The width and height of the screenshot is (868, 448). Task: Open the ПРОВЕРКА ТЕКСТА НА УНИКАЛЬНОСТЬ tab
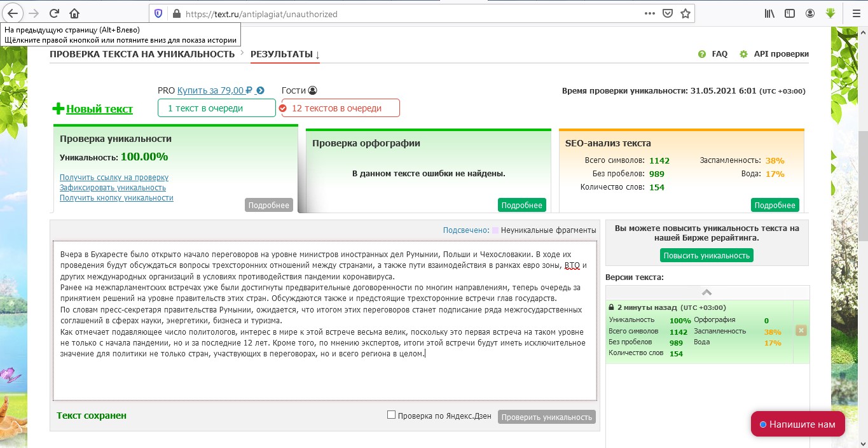coord(142,54)
